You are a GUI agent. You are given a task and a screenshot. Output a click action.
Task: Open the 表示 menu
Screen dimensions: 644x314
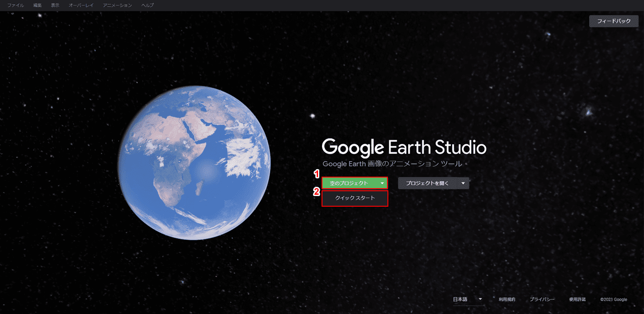(x=55, y=5)
